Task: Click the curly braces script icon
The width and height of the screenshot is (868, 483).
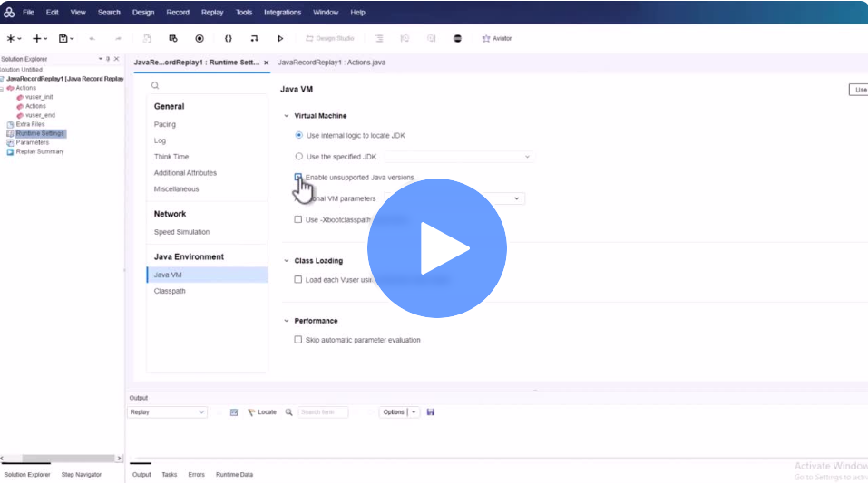Action: point(228,39)
